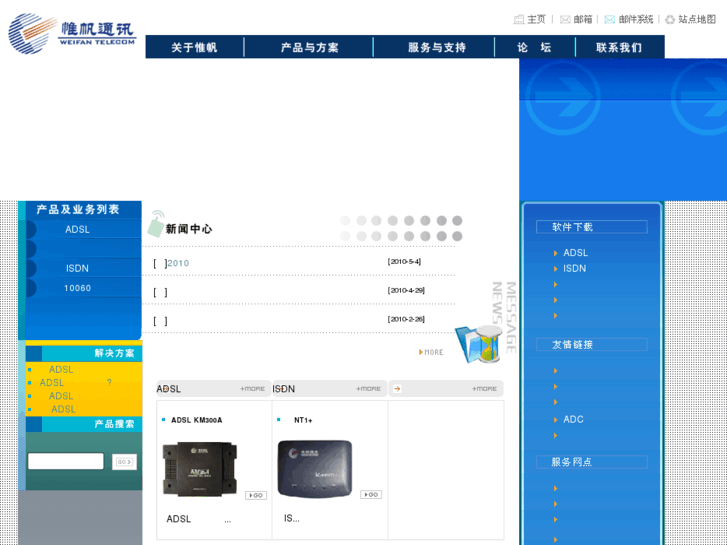Click the 软件下载 section header

(592, 227)
